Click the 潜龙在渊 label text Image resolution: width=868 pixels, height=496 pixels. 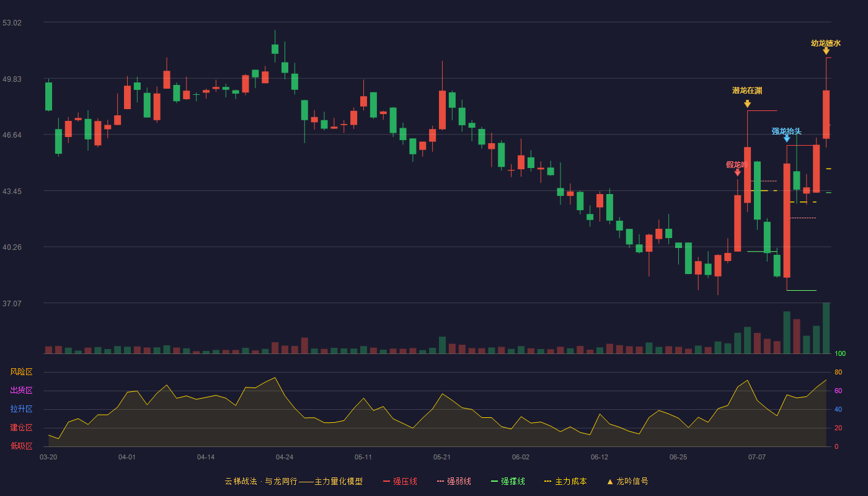tap(747, 91)
